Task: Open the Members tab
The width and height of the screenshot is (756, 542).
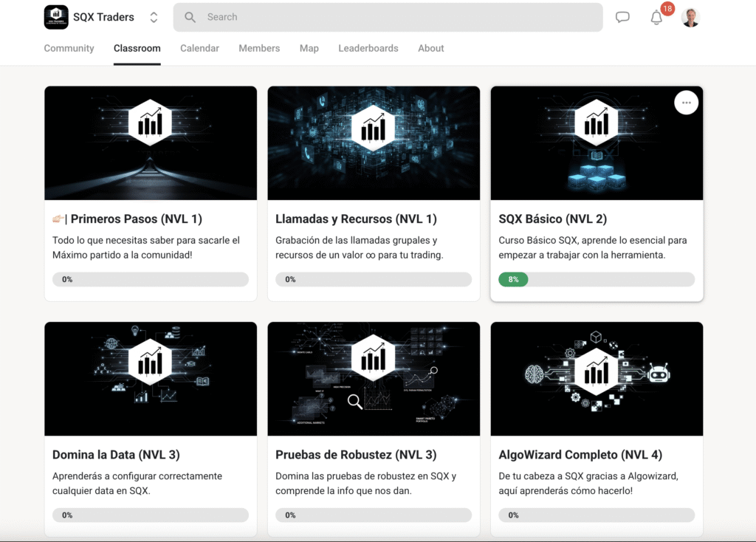Action: [259, 48]
